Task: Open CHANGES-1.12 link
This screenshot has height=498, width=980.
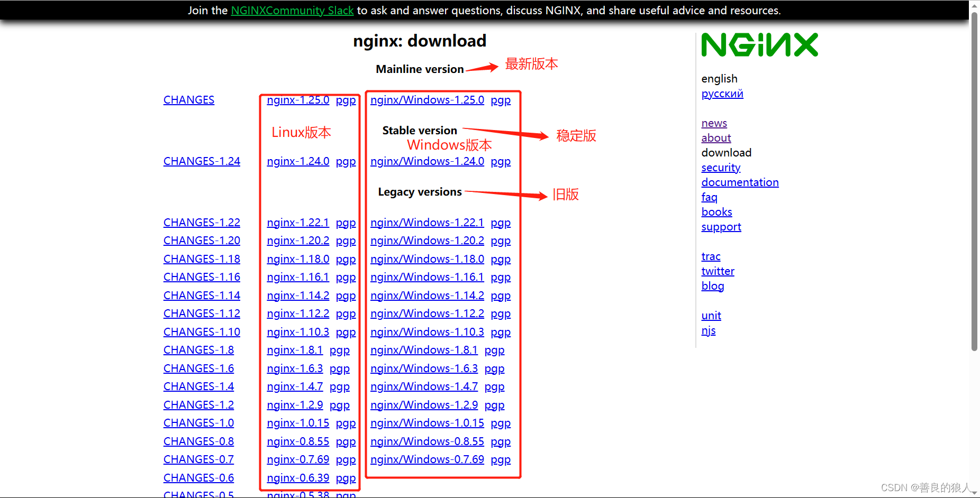Action: click(x=202, y=313)
